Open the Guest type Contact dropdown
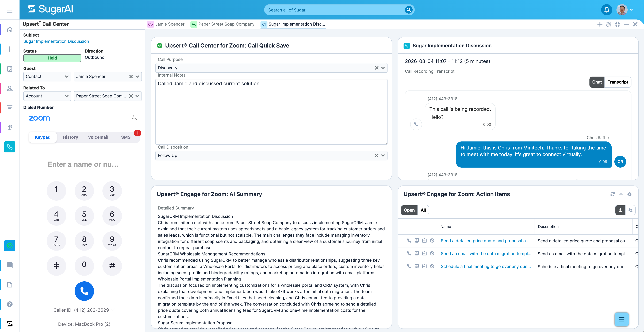 47,76
